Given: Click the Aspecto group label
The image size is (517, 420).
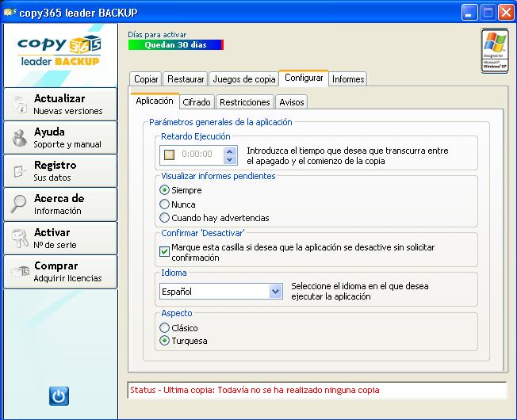Looking at the screenshot, I should pyautogui.click(x=176, y=313).
